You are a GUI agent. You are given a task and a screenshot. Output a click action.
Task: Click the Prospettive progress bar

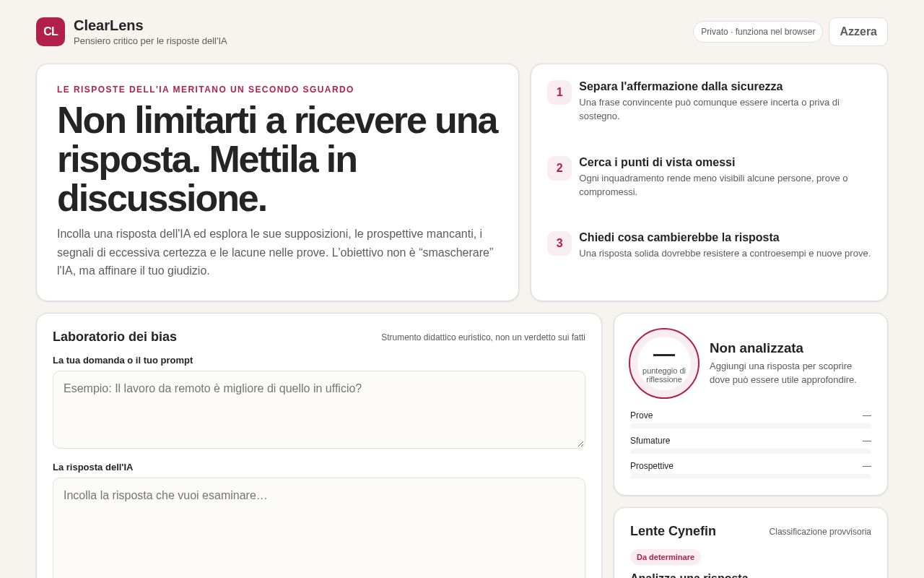point(751,477)
